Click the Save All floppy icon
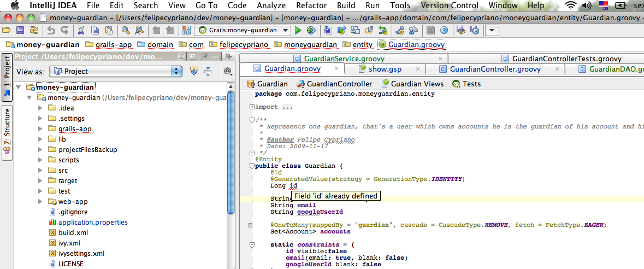Screen dimensions: 644x269 point(21,30)
